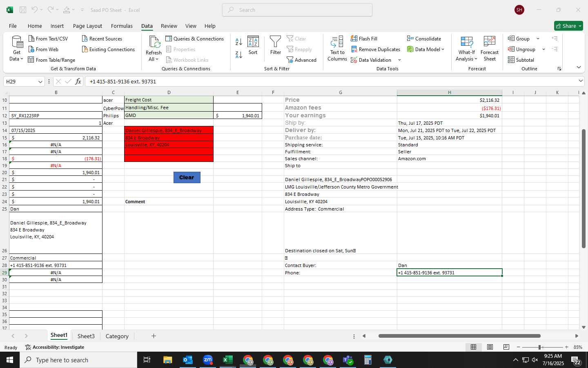Import data From Text/CSV
Screen dimensions: 588x368
point(48,38)
